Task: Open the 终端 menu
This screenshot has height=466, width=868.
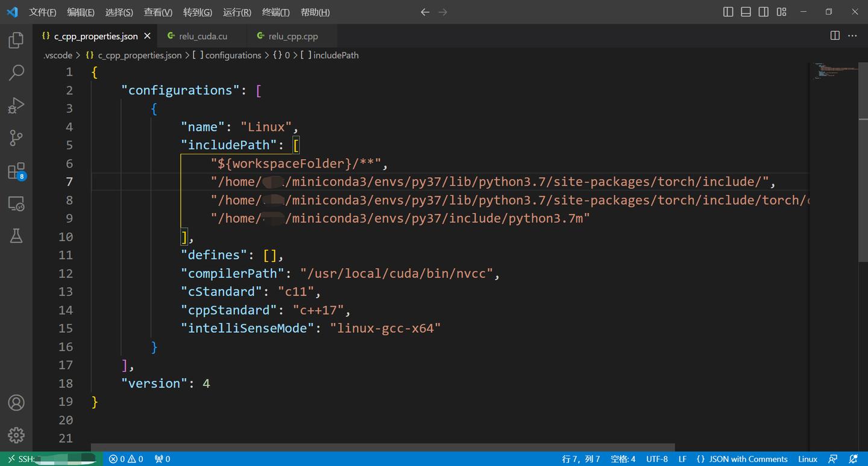Action: [275, 11]
